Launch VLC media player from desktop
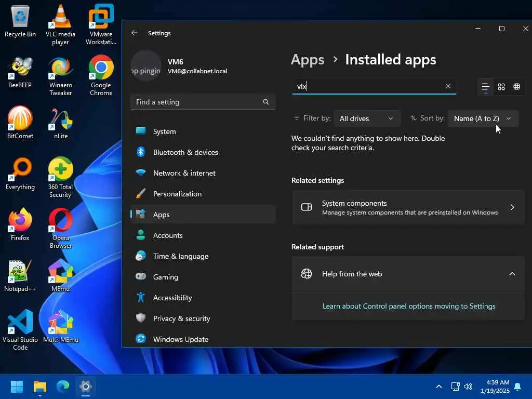The height and width of the screenshot is (399, 532). click(x=60, y=24)
